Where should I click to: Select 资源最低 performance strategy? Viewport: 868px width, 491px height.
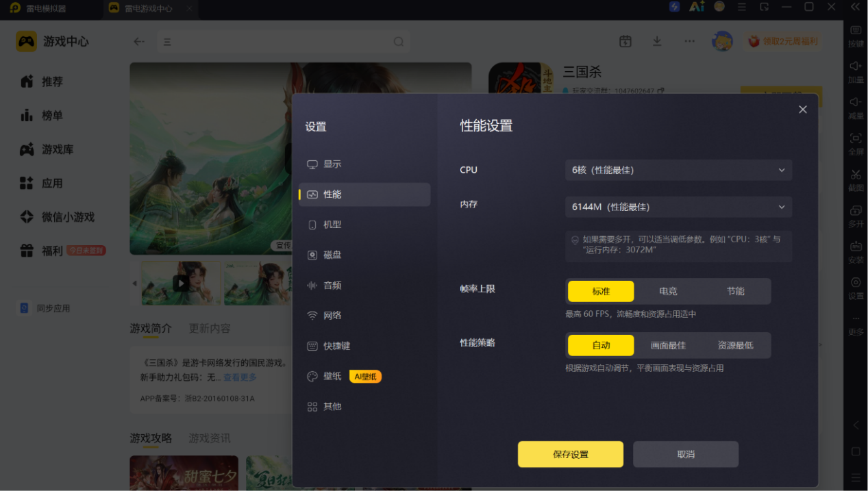(x=735, y=345)
